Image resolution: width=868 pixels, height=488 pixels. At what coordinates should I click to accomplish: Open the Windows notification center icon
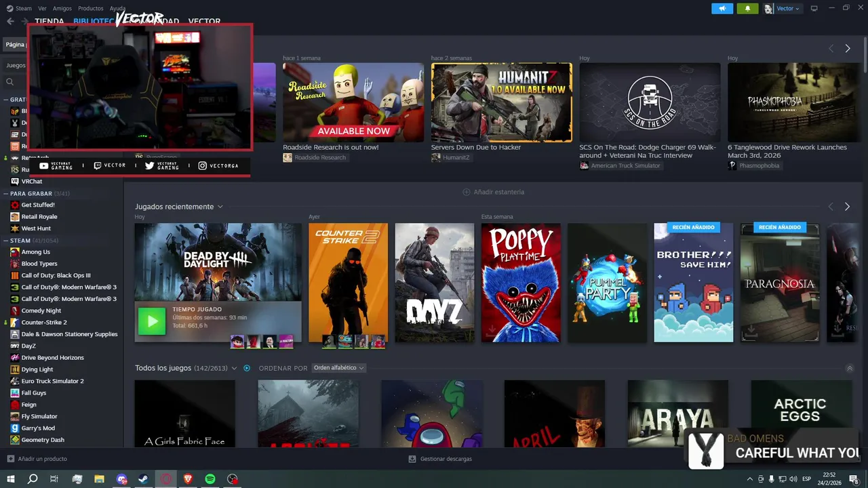pos(854,479)
